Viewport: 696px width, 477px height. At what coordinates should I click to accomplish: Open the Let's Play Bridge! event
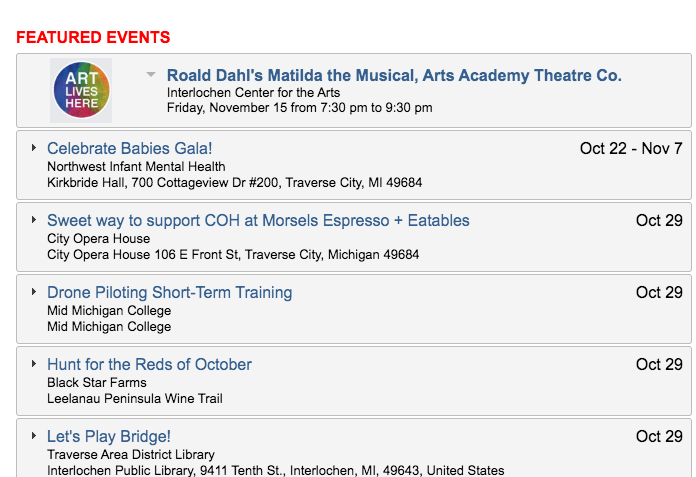pos(109,436)
